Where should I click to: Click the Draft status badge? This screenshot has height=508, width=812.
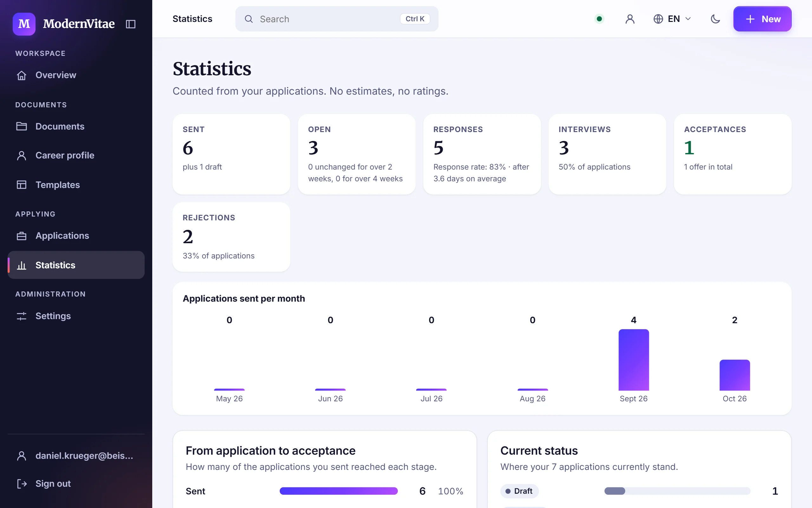[x=520, y=491]
